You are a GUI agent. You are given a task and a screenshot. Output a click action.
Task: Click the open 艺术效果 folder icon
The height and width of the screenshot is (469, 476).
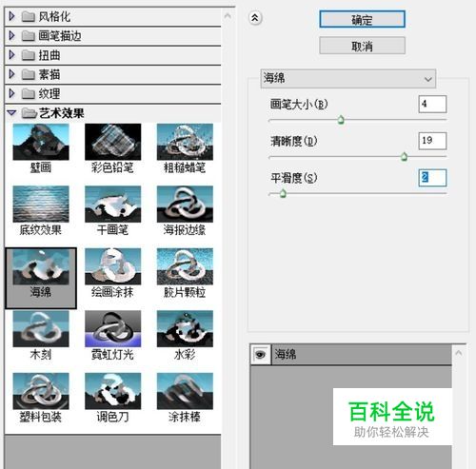point(29,113)
